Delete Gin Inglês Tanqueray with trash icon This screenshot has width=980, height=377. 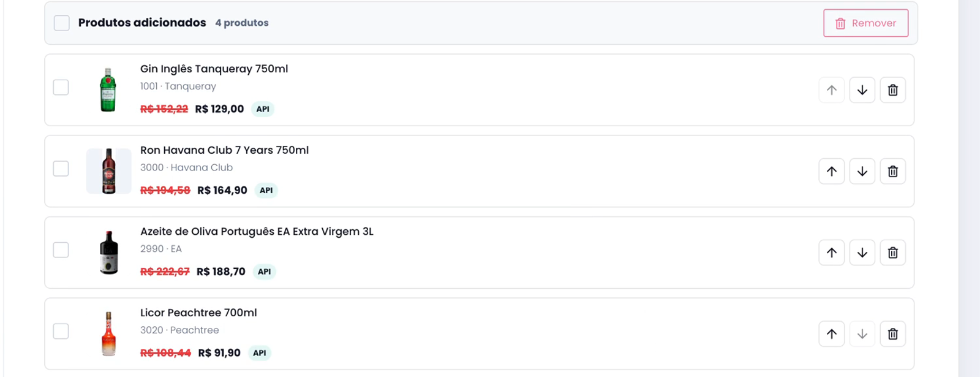pyautogui.click(x=892, y=90)
